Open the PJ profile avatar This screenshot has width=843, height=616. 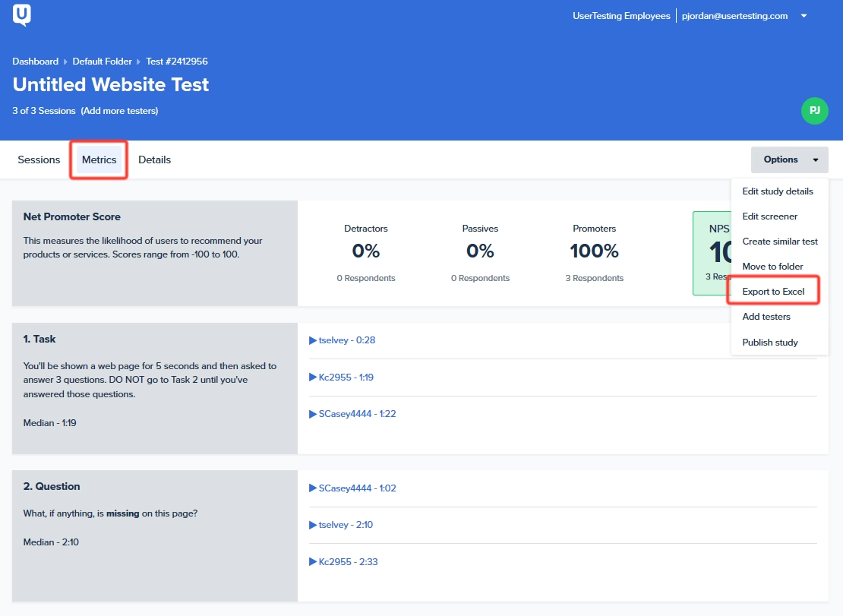(x=814, y=110)
